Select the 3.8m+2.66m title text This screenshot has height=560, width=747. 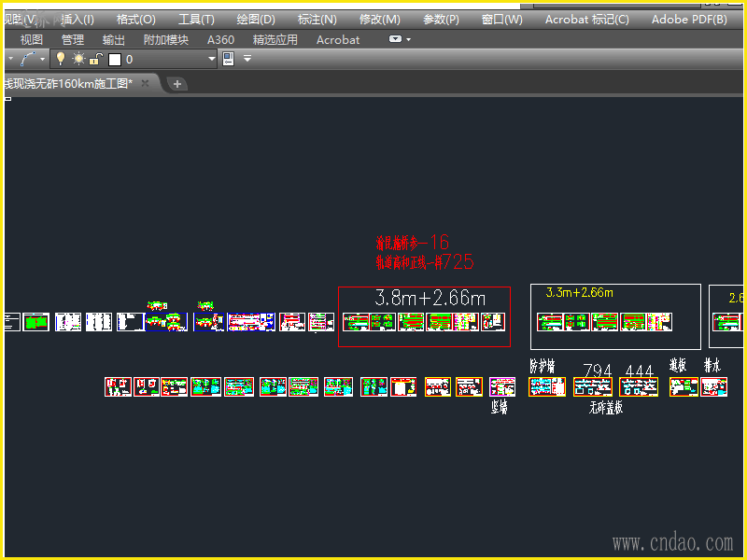pos(430,299)
